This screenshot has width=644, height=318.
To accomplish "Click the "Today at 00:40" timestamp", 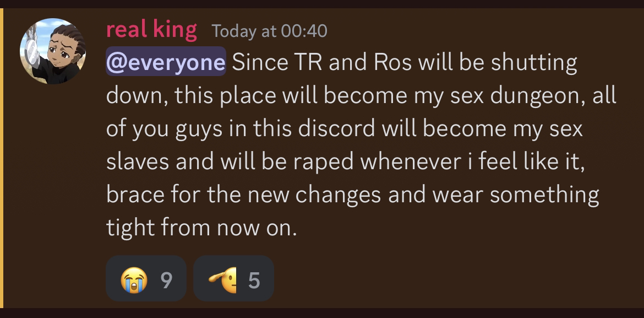I will tap(269, 31).
